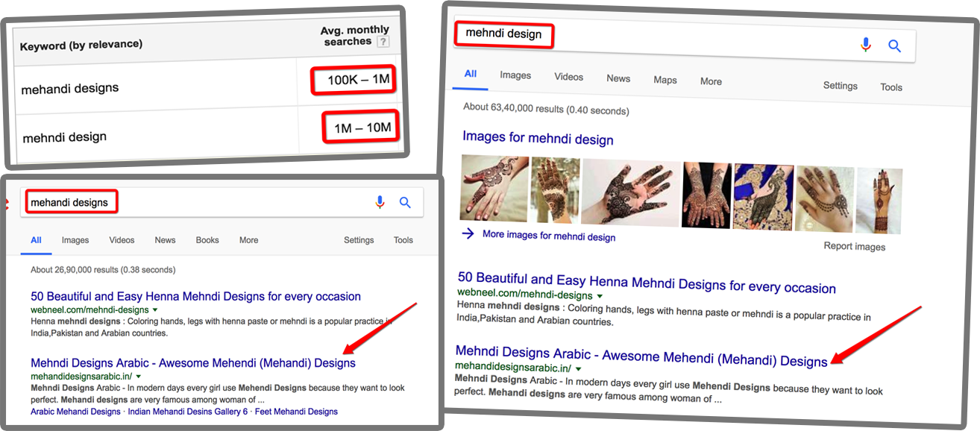
Task: Switch to Videos tab in mehndi design results
Action: (569, 77)
